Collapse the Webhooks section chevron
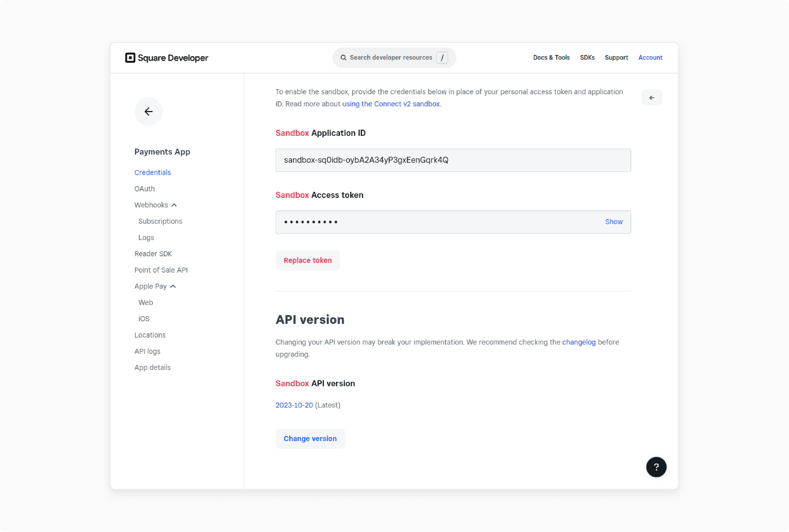The height and width of the screenshot is (532, 789). [x=174, y=205]
